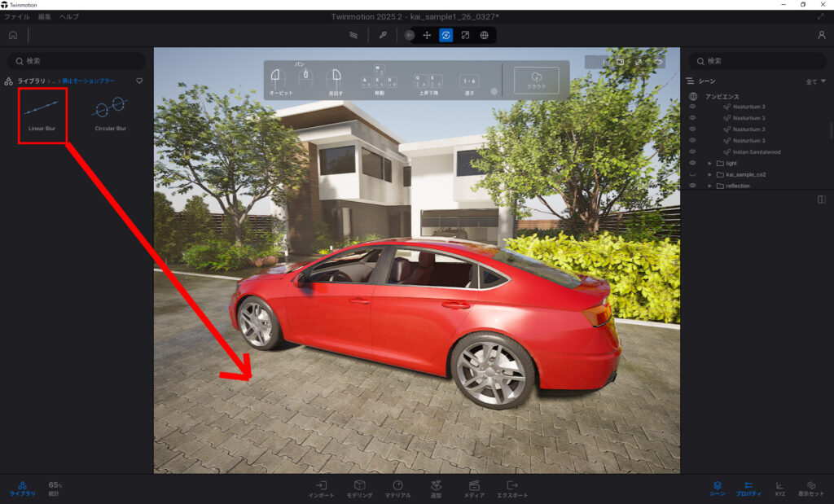Screen dimensions: 834x504
Task: Switch to the プロパティ tab
Action: 748,489
